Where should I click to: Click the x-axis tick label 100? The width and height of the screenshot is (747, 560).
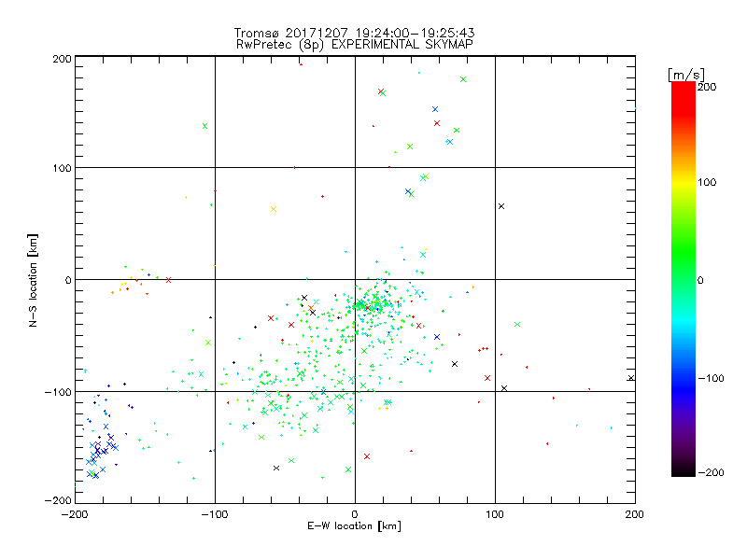(x=495, y=514)
